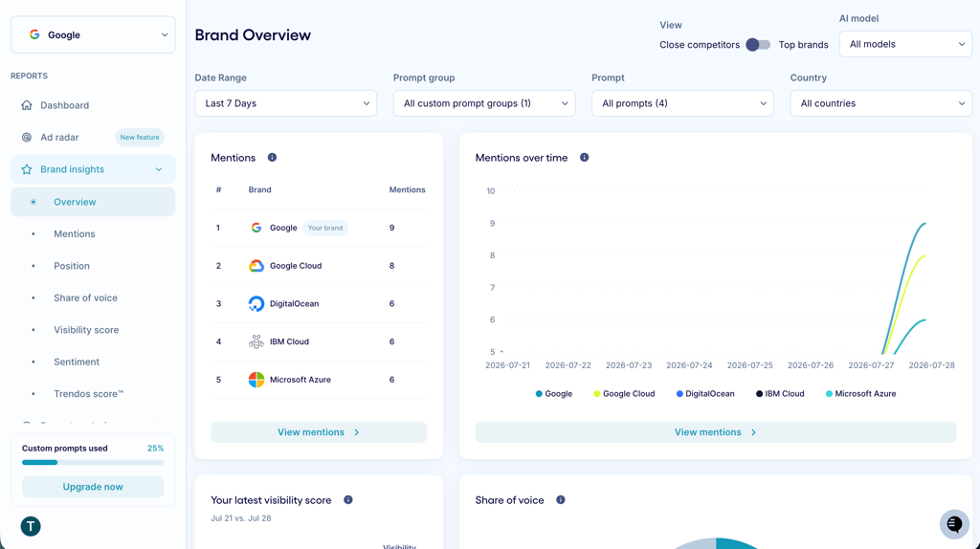Click the Google logo in mentions table
Screen dimensions: 980x549
click(256, 228)
